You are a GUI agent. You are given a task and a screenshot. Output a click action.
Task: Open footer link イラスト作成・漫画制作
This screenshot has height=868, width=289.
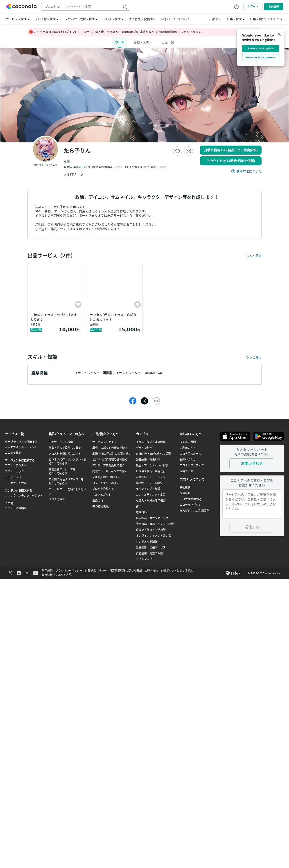click(x=151, y=442)
